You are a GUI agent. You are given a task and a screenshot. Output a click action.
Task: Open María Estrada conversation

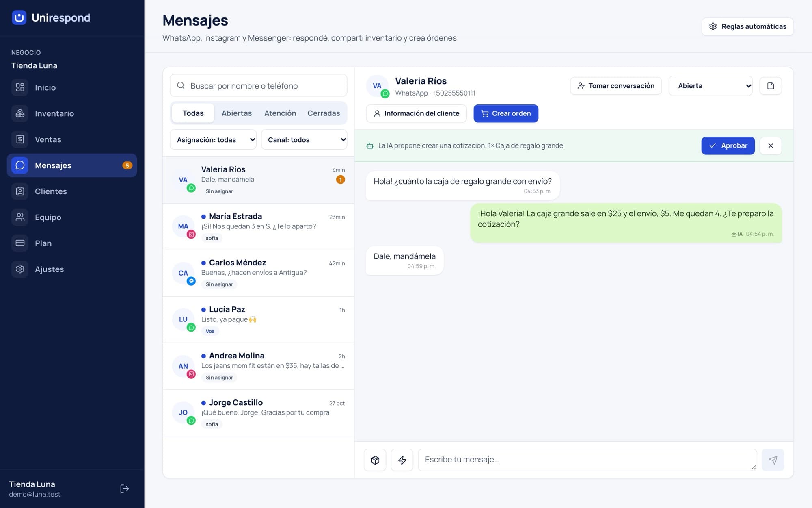coord(259,227)
